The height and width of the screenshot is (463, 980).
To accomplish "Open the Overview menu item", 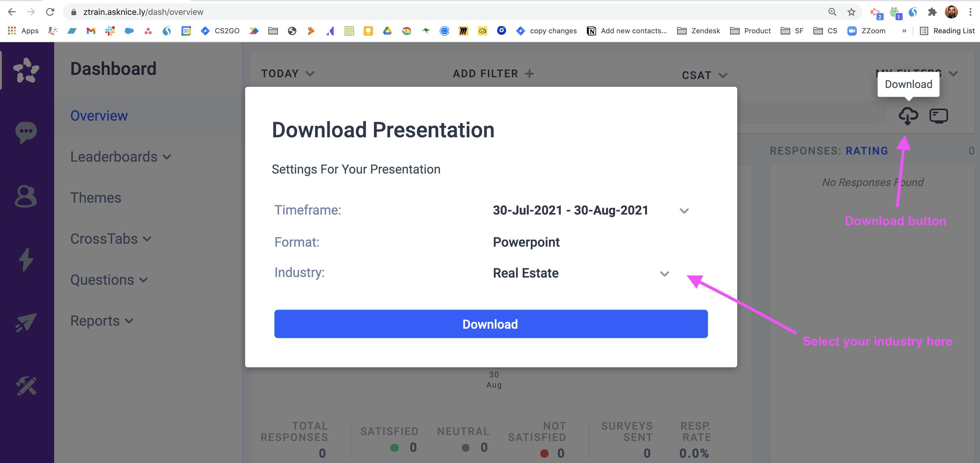I will click(x=99, y=116).
